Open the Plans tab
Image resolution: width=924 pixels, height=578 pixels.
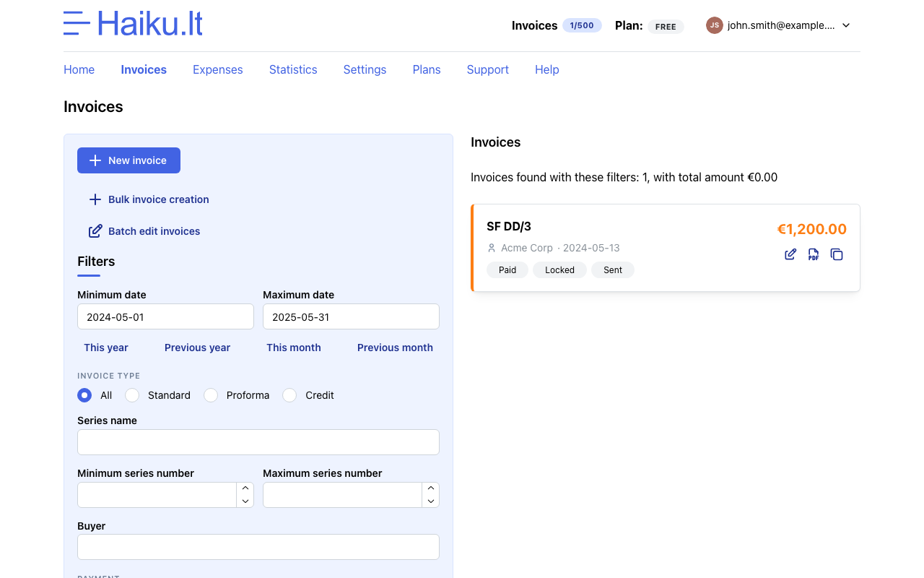427,69
